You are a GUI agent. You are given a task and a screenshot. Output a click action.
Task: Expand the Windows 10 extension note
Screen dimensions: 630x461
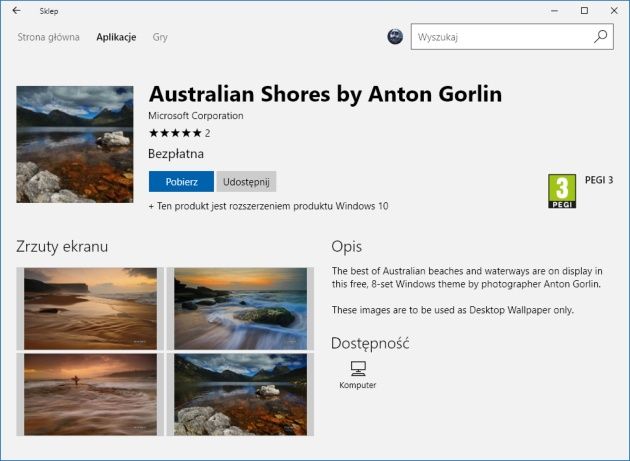(268, 206)
